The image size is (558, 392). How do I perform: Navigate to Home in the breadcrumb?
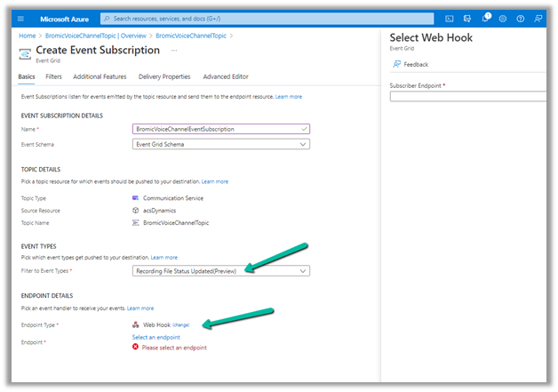[x=27, y=35]
